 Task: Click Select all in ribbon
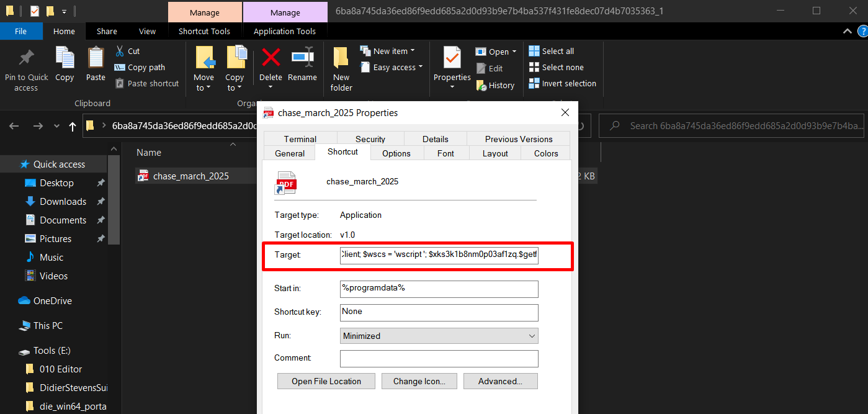click(552, 51)
